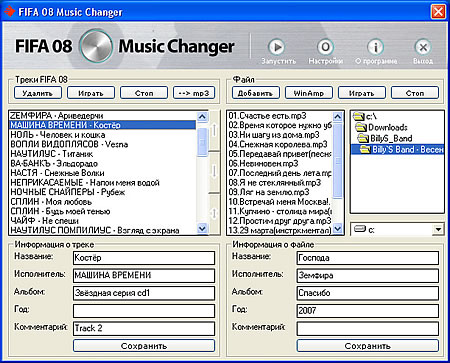The height and width of the screenshot is (363, 450).
Task: Click track list scrollbar up arrow
Action: (202, 116)
